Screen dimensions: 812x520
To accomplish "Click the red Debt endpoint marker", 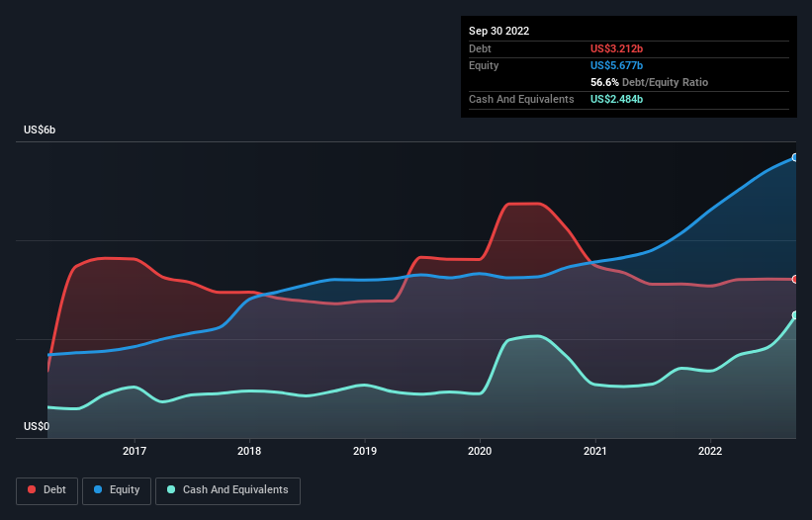I will coord(795,280).
